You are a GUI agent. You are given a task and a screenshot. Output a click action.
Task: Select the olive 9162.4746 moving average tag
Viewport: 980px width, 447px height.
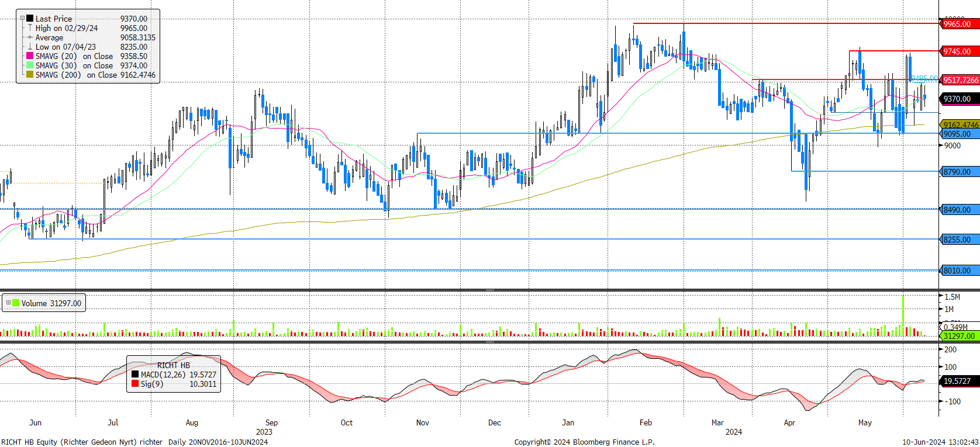pos(959,124)
